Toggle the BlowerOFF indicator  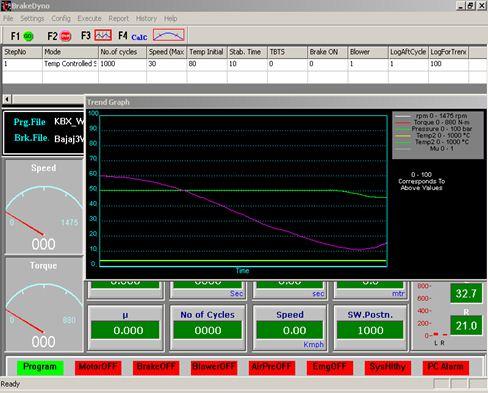tap(214, 367)
